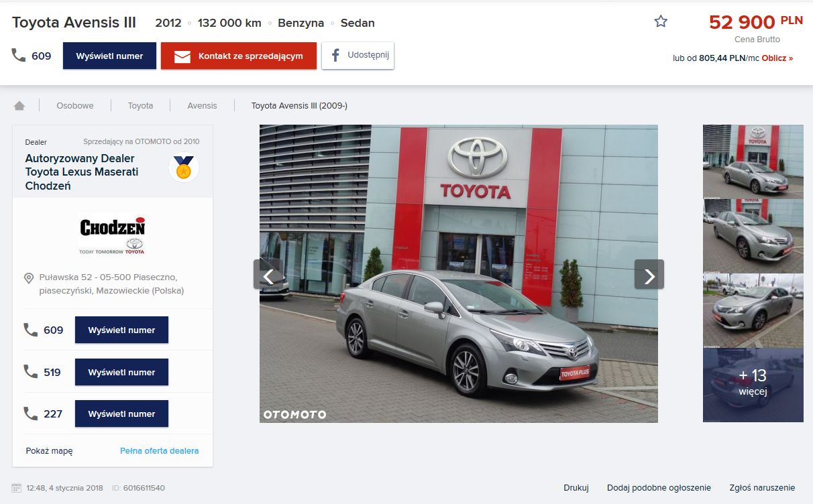The width and height of the screenshot is (813, 504).
Task: Click the Toyota Avensis III title
Action: (74, 23)
